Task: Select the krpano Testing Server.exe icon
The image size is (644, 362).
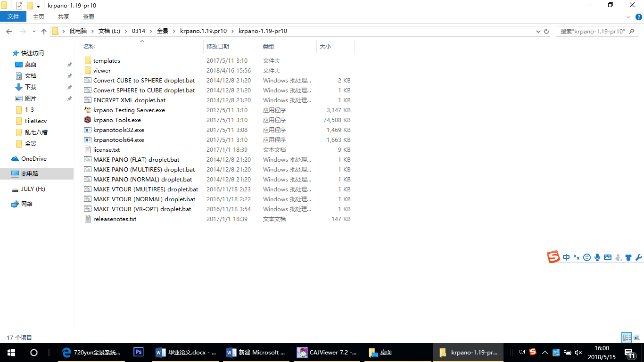Action: click(x=88, y=110)
